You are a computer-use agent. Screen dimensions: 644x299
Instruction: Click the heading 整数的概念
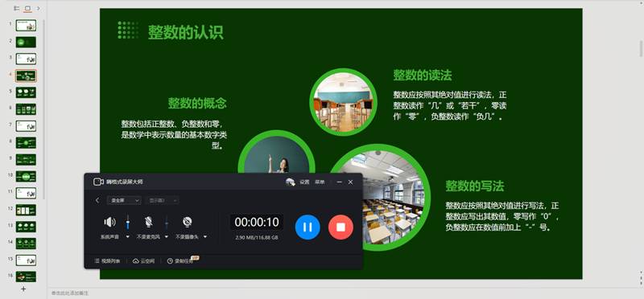pos(197,104)
